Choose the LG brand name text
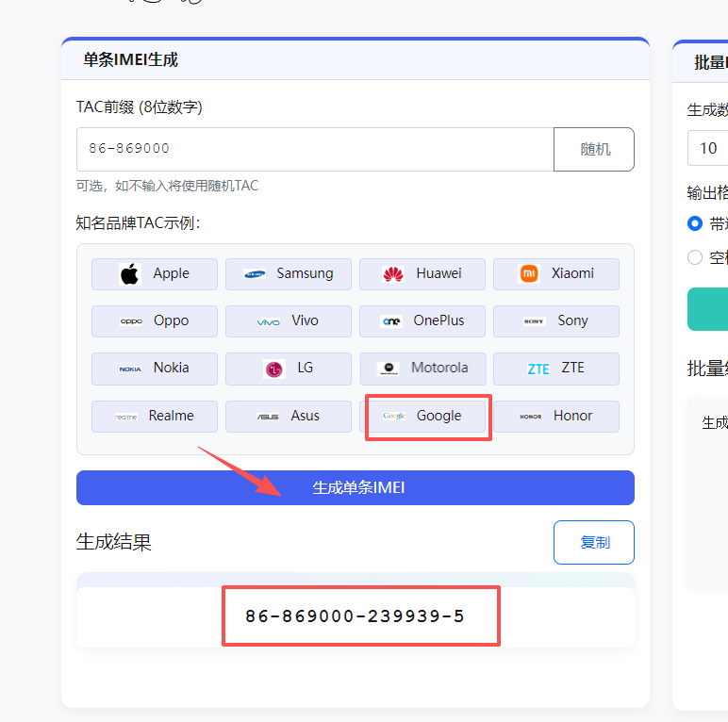This screenshot has width=728, height=722. [x=305, y=368]
